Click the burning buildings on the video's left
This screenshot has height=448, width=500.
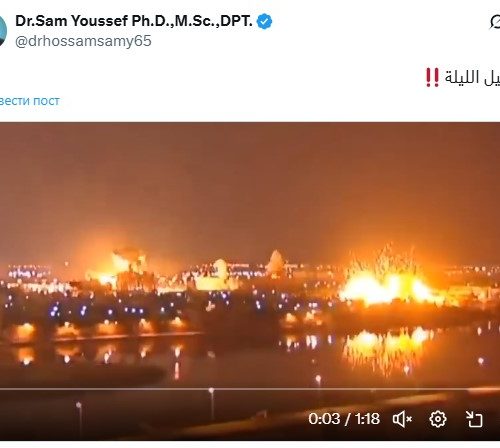click(x=122, y=268)
